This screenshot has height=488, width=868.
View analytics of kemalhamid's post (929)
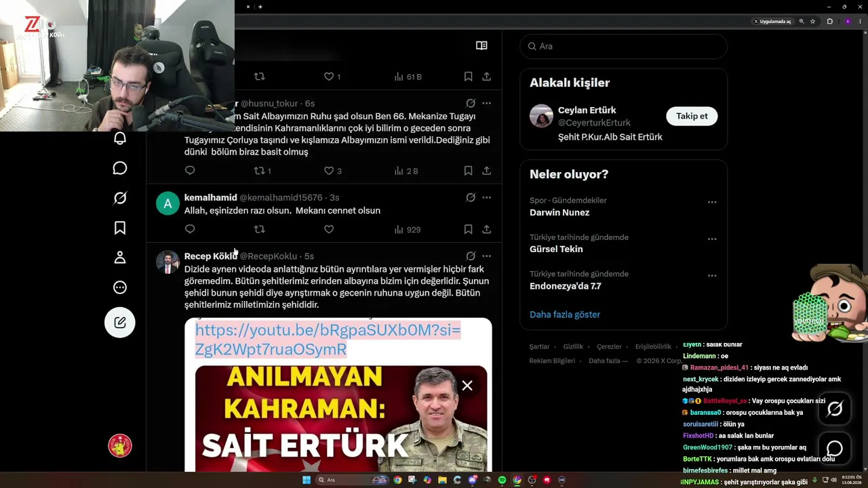pyautogui.click(x=408, y=230)
